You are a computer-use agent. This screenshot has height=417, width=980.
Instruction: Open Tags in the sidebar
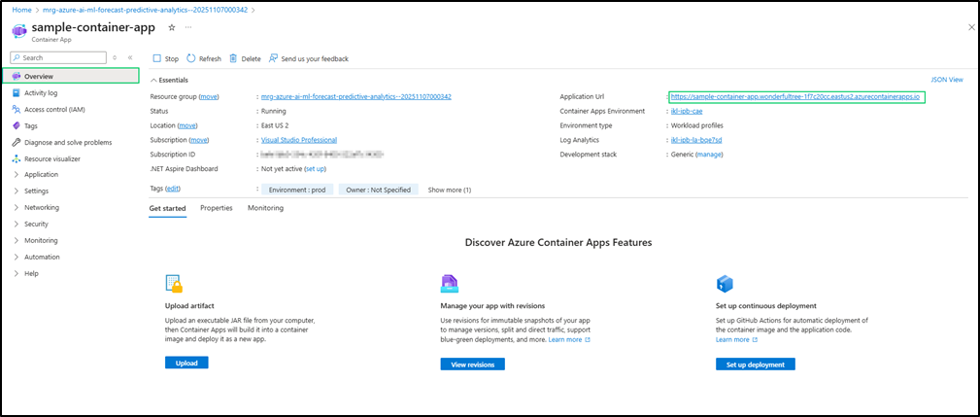coord(31,125)
